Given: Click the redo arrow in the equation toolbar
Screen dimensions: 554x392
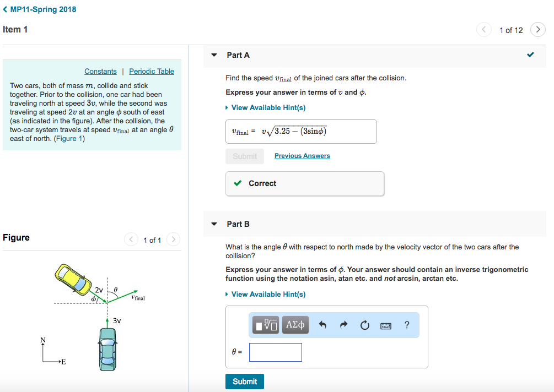Looking at the screenshot, I should (343, 325).
